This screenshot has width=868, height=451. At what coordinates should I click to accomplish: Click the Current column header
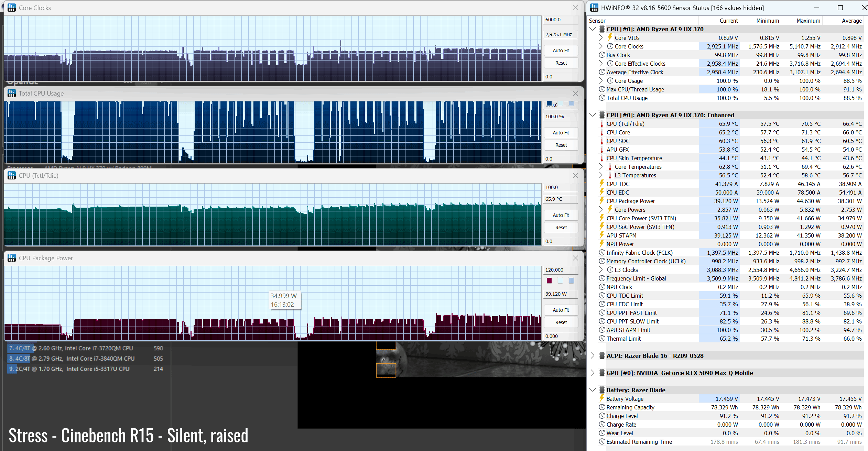coord(719,21)
